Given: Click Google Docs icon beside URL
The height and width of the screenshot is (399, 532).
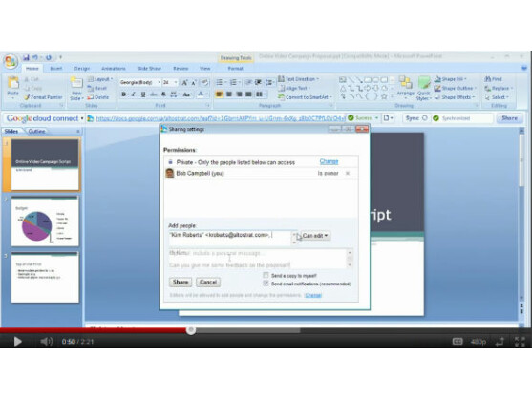Looking at the screenshot, I should [x=90, y=118].
